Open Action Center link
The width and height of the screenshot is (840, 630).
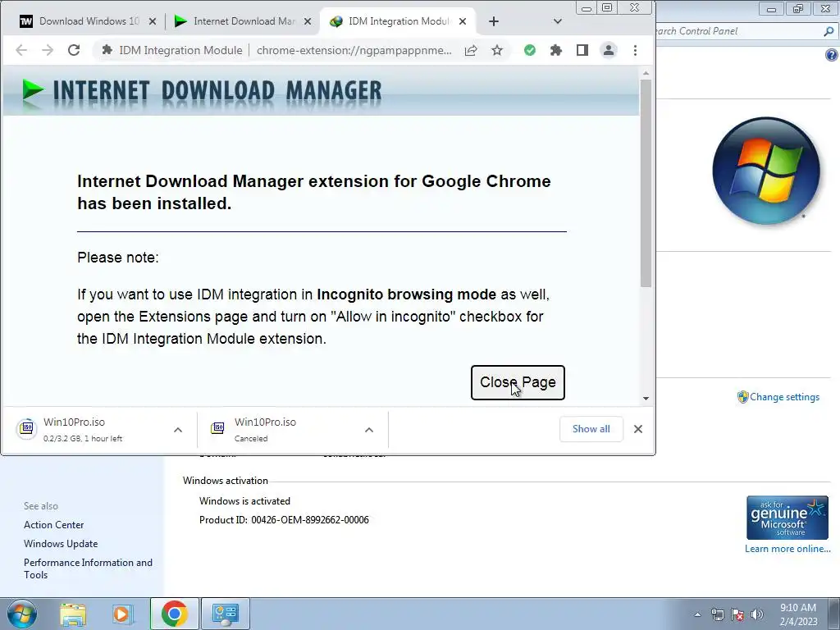53,525
